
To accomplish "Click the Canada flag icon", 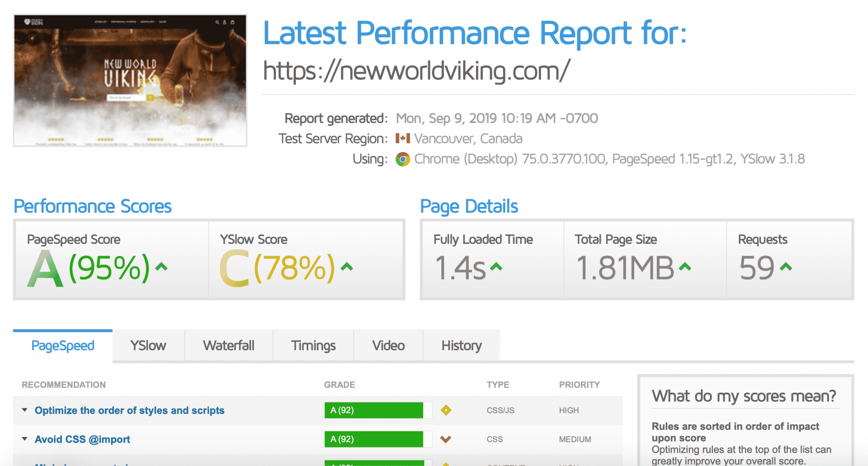I will point(403,139).
